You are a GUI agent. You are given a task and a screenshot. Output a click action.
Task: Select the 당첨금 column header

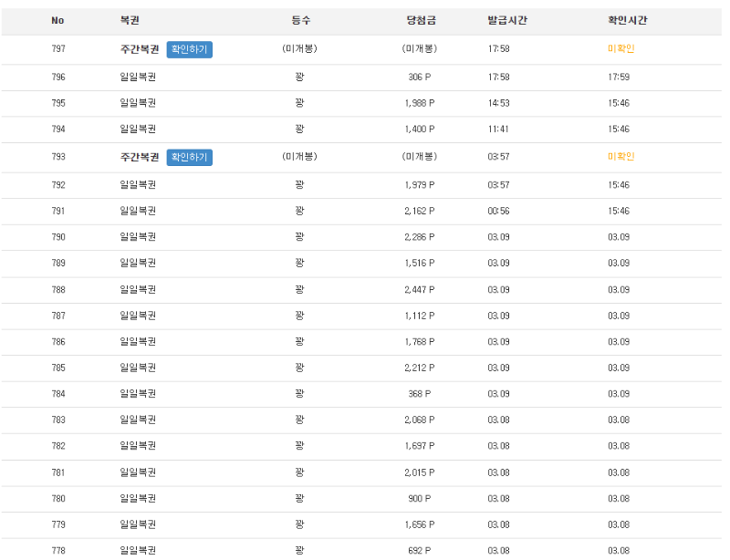(420, 20)
